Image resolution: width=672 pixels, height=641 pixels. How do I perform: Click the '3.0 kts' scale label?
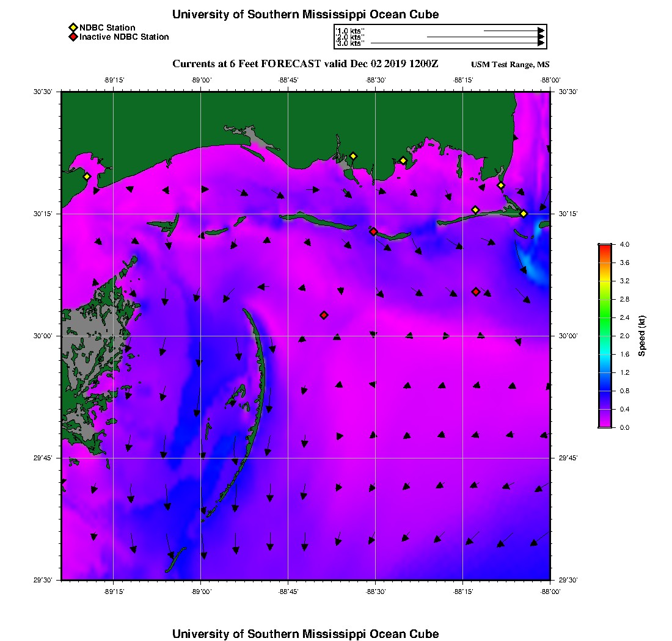(x=349, y=43)
